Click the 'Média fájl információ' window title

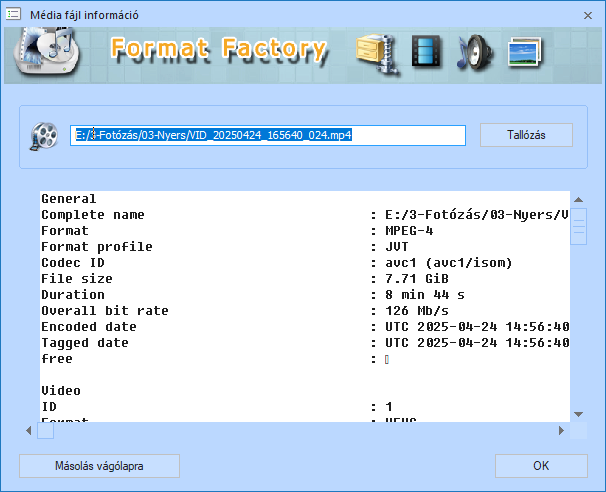[84, 15]
